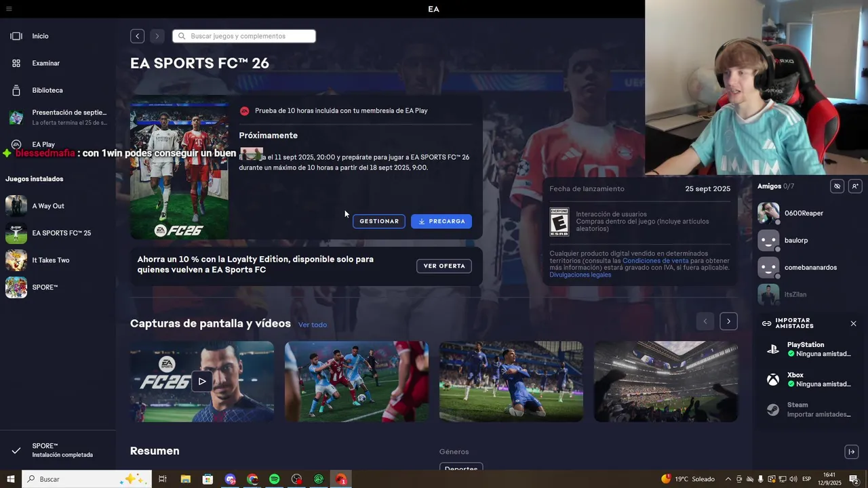Open the hamburger menu at top left

click(x=9, y=9)
